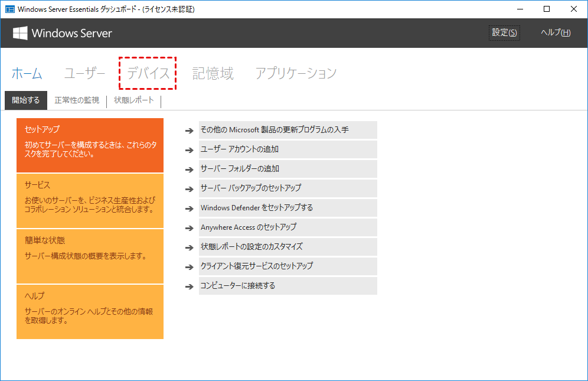Image resolution: width=588 pixels, height=381 pixels.
Task: Open サーバー バックアップのセットアップ task
Action: [x=288, y=188]
